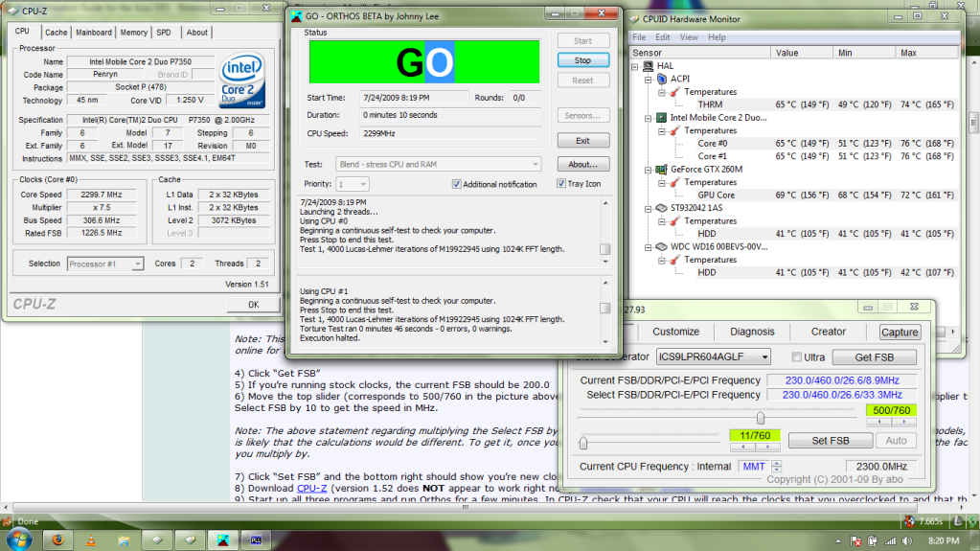Open the View menu in Hardware Monitor
Viewport: 980px width, 551px height.
689,37
